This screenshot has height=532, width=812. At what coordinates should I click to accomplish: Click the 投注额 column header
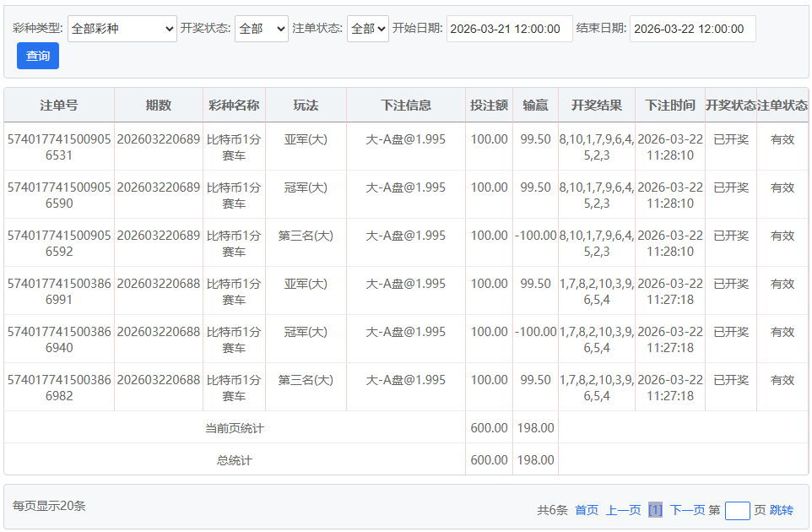coord(489,106)
